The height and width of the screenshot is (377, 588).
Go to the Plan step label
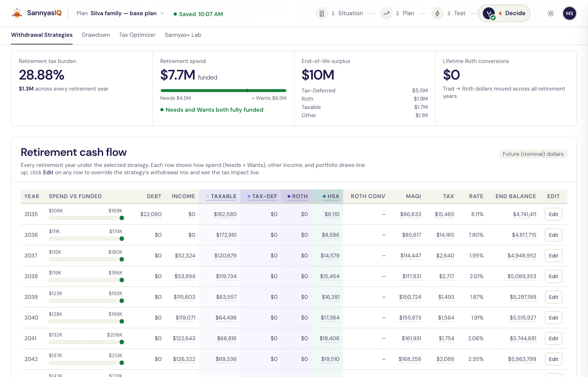click(408, 13)
